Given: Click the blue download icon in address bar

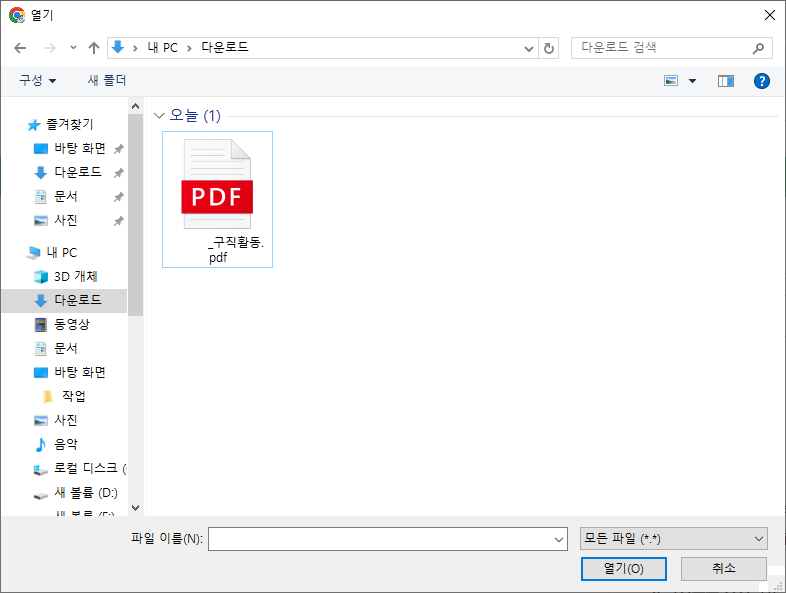Looking at the screenshot, I should 118,47.
